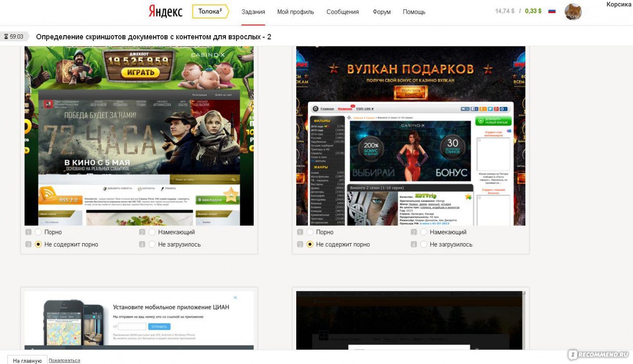The width and height of the screenshot is (633, 364).
Task: Open Сообщения section
Action: tap(342, 12)
